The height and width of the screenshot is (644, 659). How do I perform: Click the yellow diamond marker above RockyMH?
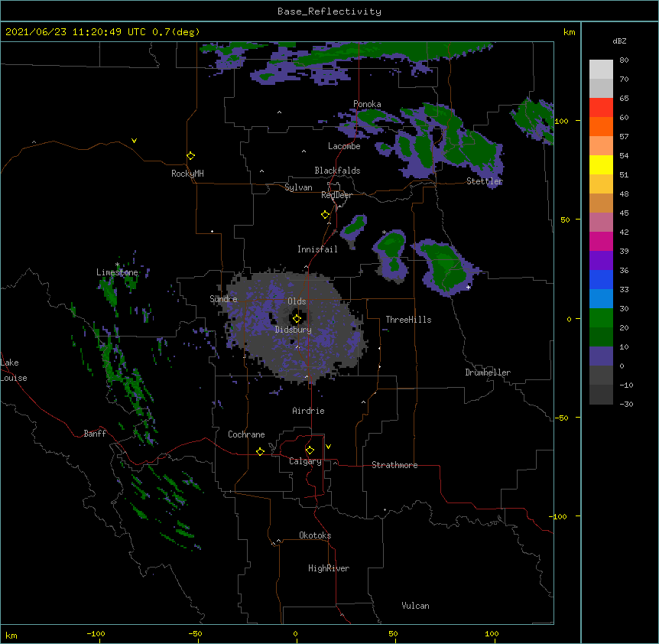[191, 156]
